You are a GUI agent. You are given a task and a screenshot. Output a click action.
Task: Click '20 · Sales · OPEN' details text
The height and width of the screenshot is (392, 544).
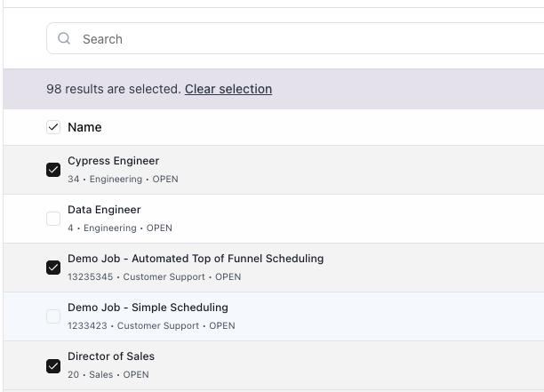[108, 375]
